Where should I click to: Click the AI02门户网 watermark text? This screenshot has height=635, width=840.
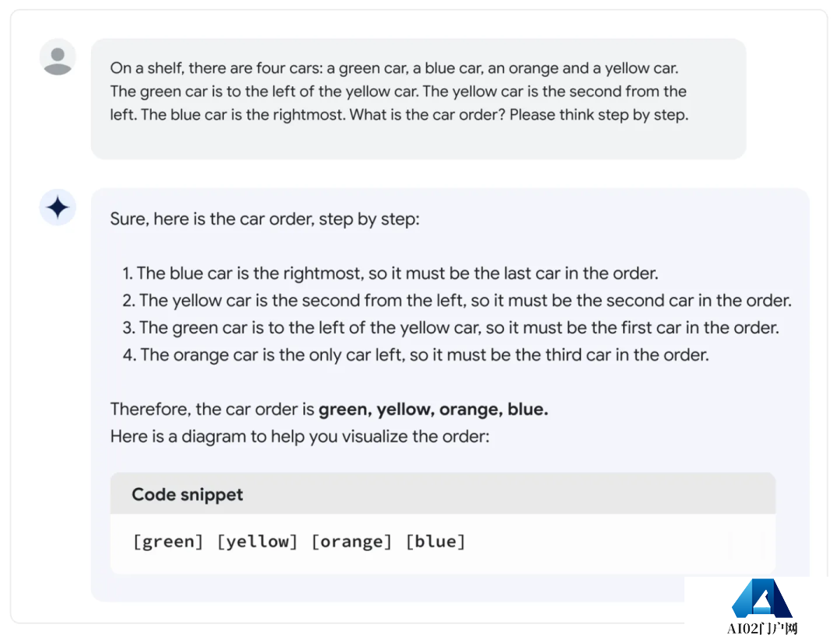[x=761, y=627]
